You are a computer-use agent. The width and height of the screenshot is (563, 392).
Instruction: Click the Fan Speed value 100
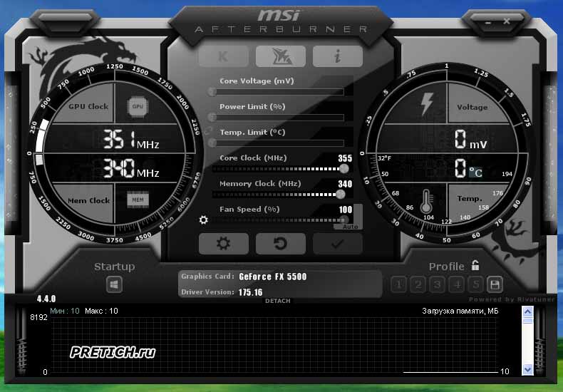point(346,210)
